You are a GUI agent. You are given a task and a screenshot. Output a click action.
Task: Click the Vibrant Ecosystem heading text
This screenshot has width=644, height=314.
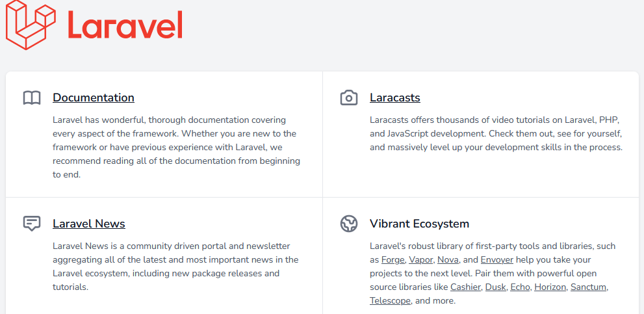pos(419,224)
